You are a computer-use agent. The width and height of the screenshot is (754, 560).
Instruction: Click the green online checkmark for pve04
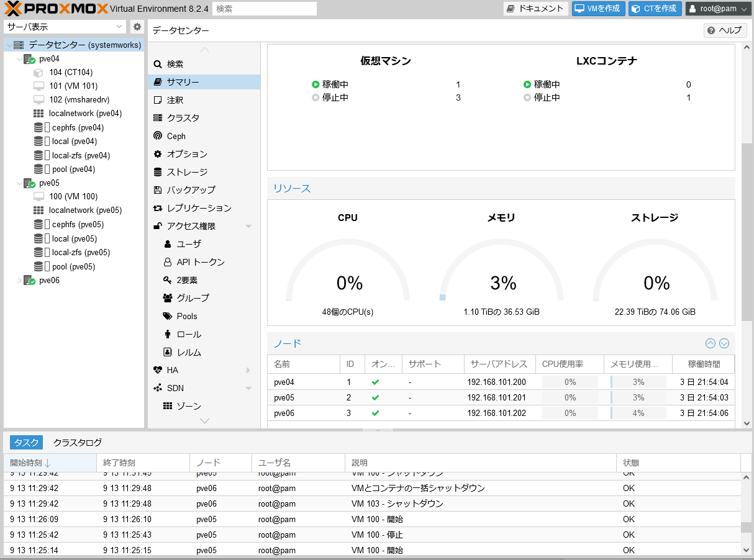click(x=375, y=382)
